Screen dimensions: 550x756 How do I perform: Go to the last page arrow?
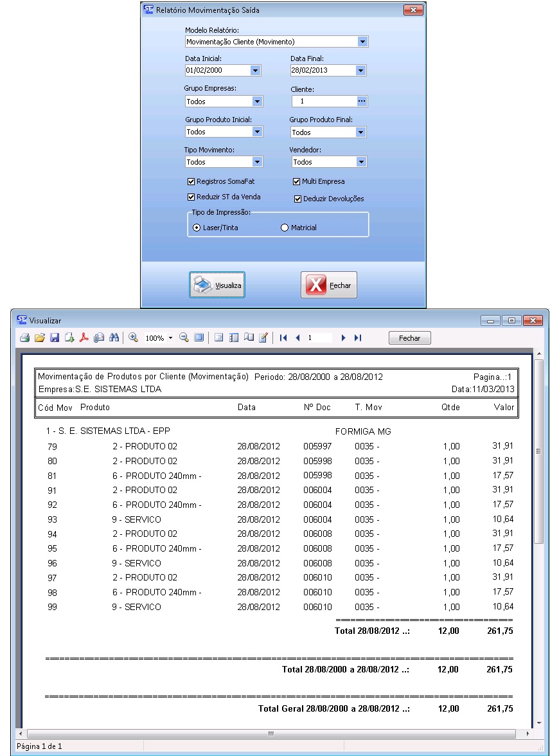pyautogui.click(x=358, y=337)
